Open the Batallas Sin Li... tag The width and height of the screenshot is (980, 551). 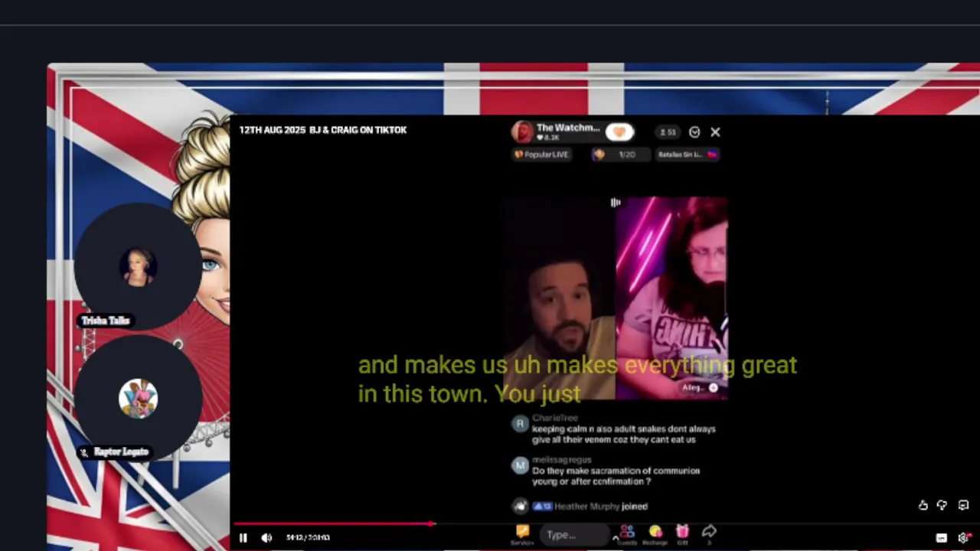pos(687,155)
